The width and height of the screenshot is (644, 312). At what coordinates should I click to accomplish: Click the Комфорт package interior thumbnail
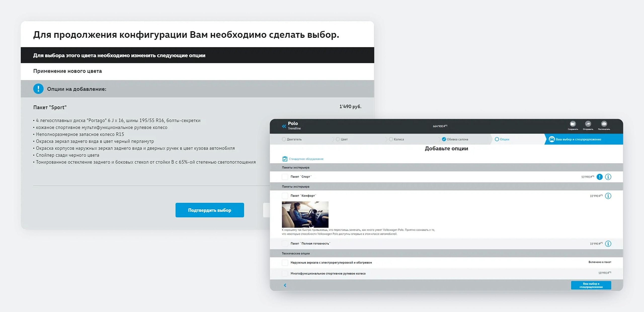(305, 215)
